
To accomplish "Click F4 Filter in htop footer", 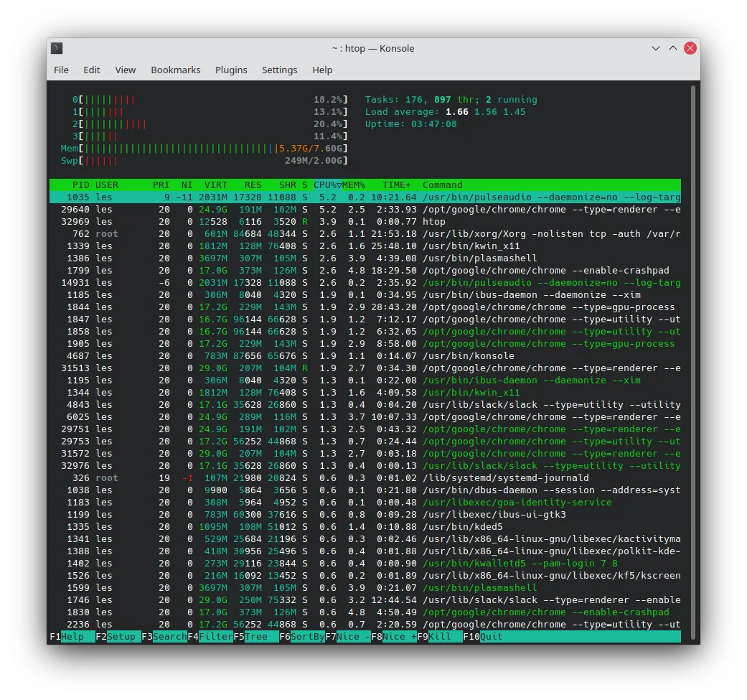I will pyautogui.click(x=210, y=637).
